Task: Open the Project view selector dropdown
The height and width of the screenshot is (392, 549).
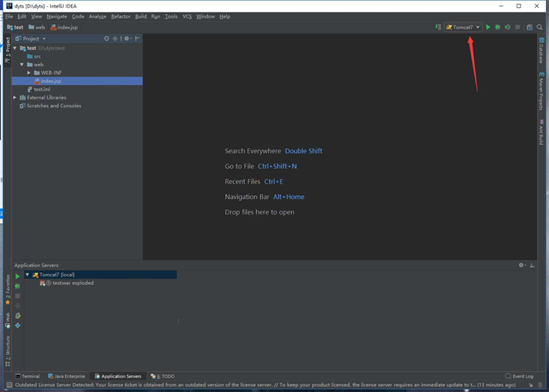Action: [31, 39]
